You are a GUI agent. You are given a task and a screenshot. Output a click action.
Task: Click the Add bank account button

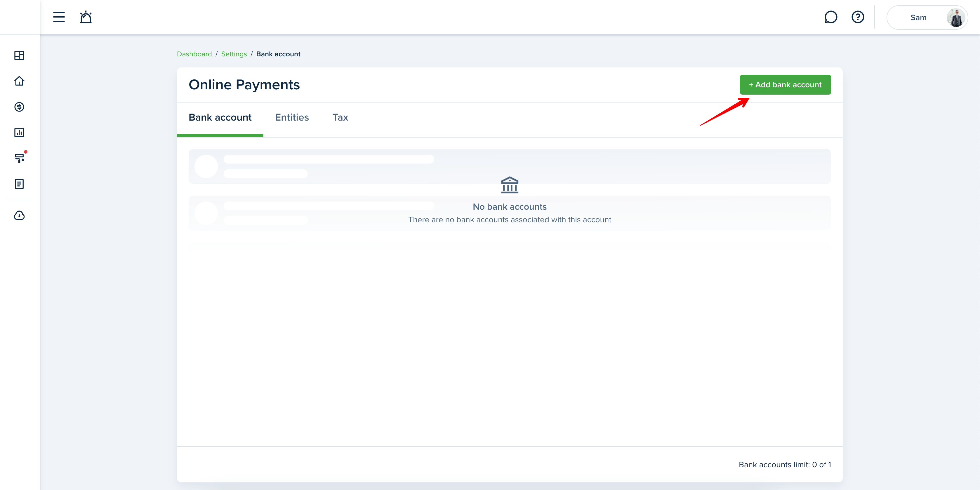click(785, 84)
